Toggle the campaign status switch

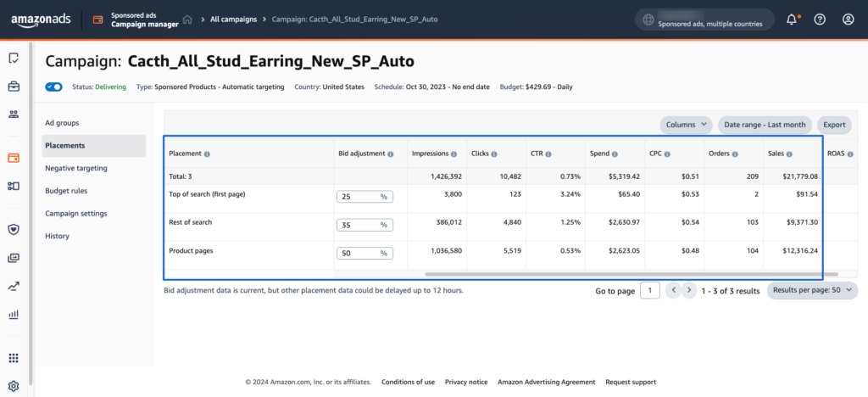click(54, 87)
